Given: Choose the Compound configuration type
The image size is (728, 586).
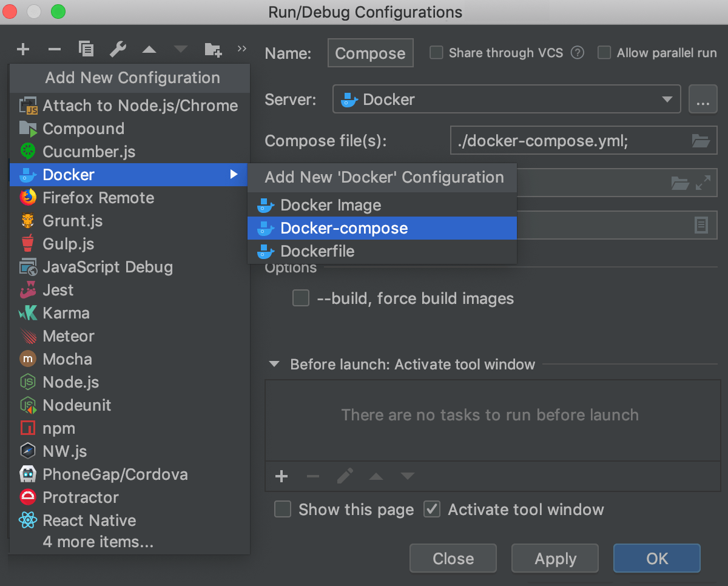Looking at the screenshot, I should (x=129, y=129).
